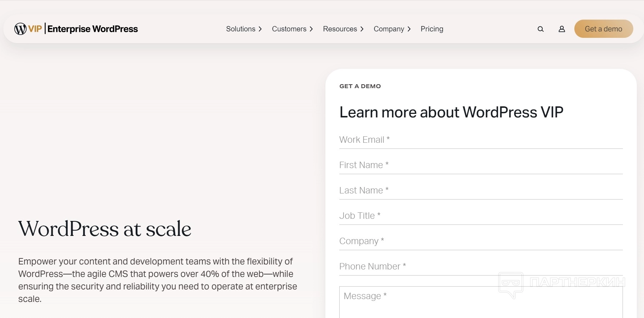
Task: Expand the Resources menu chevron
Action: [362, 29]
